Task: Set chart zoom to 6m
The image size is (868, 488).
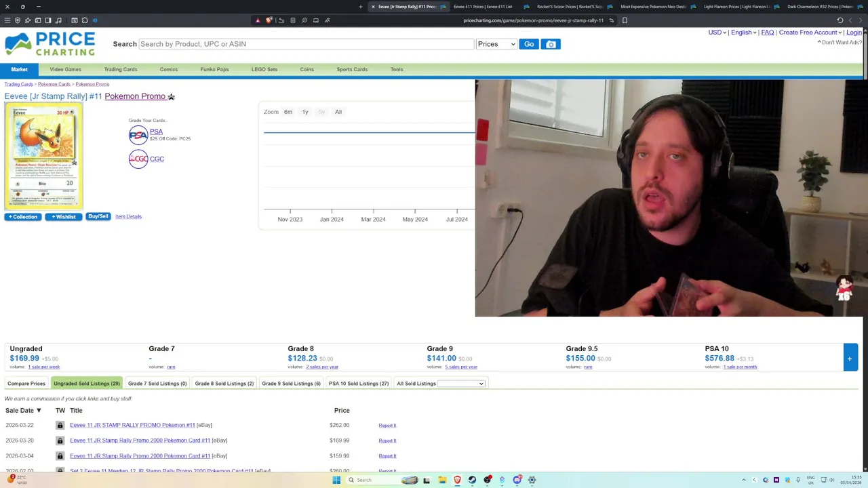Action: click(288, 112)
